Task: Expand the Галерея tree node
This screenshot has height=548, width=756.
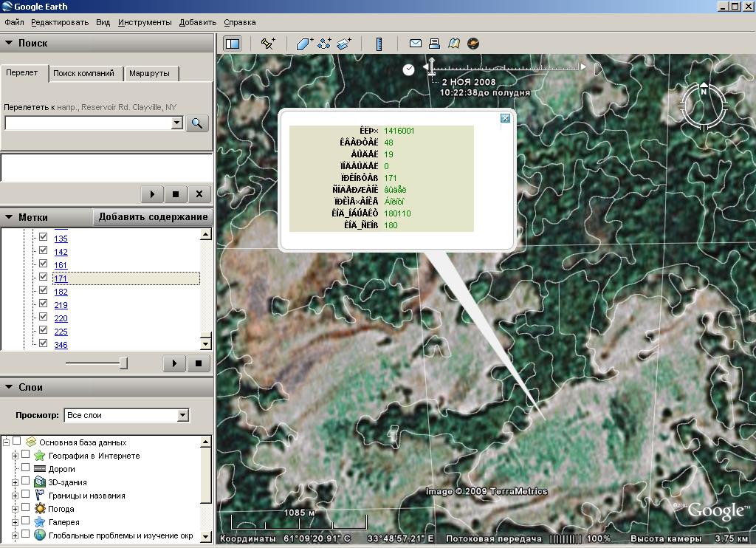Action: tap(15, 522)
